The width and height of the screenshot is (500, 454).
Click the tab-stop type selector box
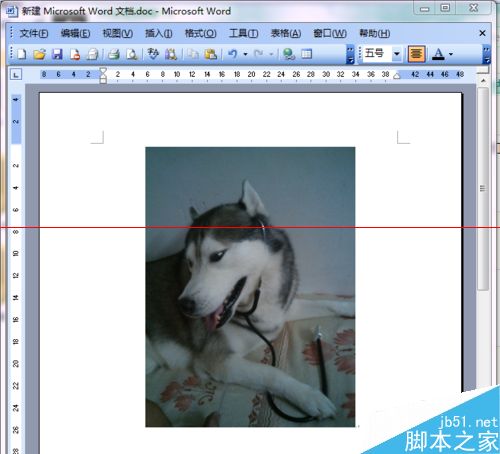[x=16, y=74]
